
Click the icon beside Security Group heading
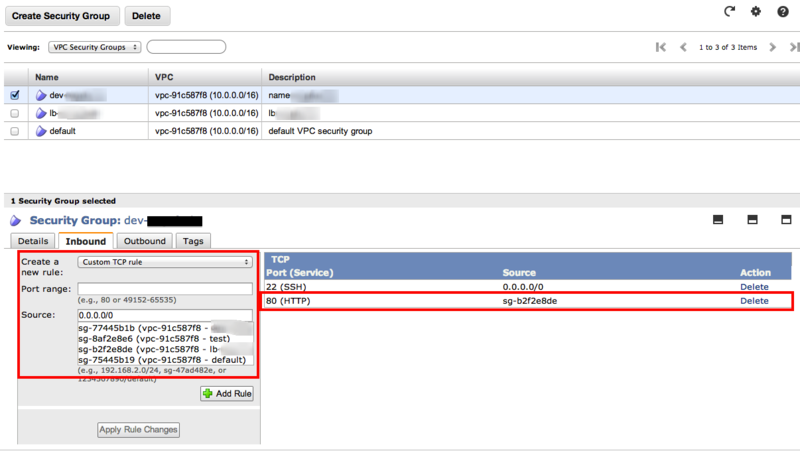pos(15,220)
